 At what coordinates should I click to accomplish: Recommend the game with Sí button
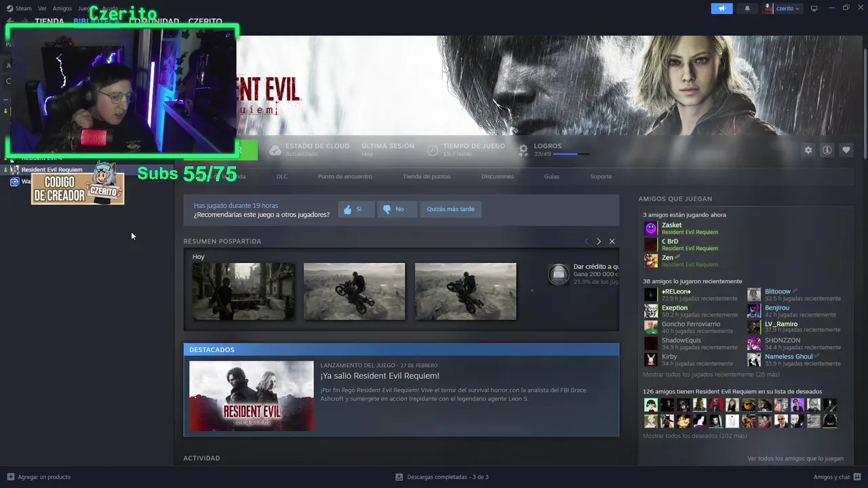coord(356,209)
